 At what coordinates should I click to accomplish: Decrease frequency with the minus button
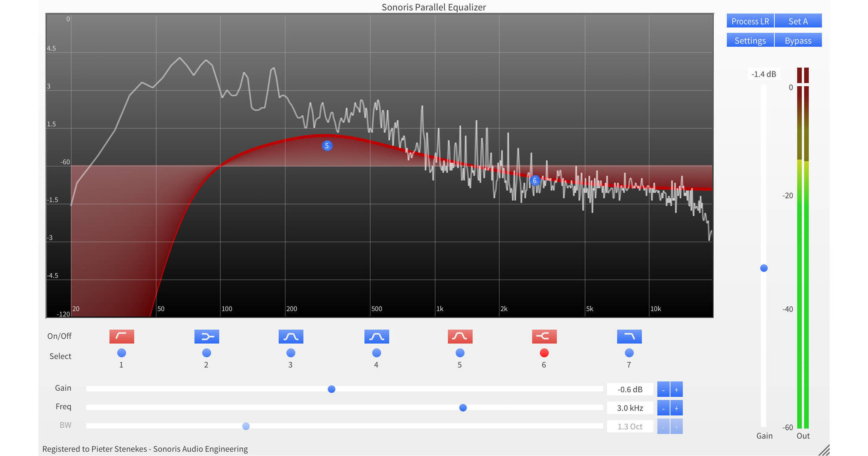663,408
